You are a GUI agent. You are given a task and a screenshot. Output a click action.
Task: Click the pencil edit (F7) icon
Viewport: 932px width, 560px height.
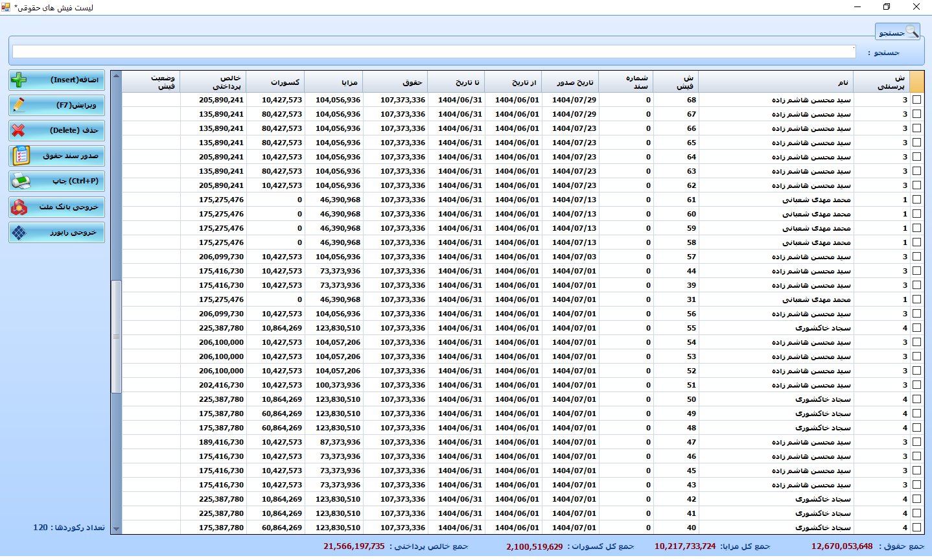pyautogui.click(x=19, y=105)
